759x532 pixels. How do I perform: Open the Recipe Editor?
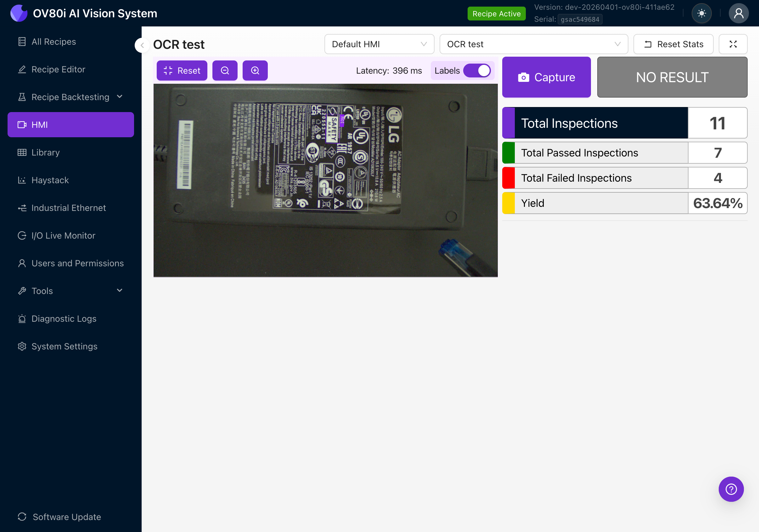58,69
